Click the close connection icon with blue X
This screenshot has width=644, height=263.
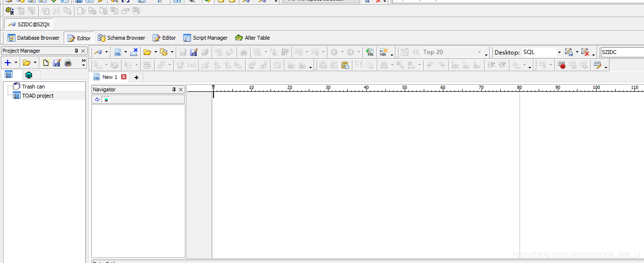tap(134, 52)
